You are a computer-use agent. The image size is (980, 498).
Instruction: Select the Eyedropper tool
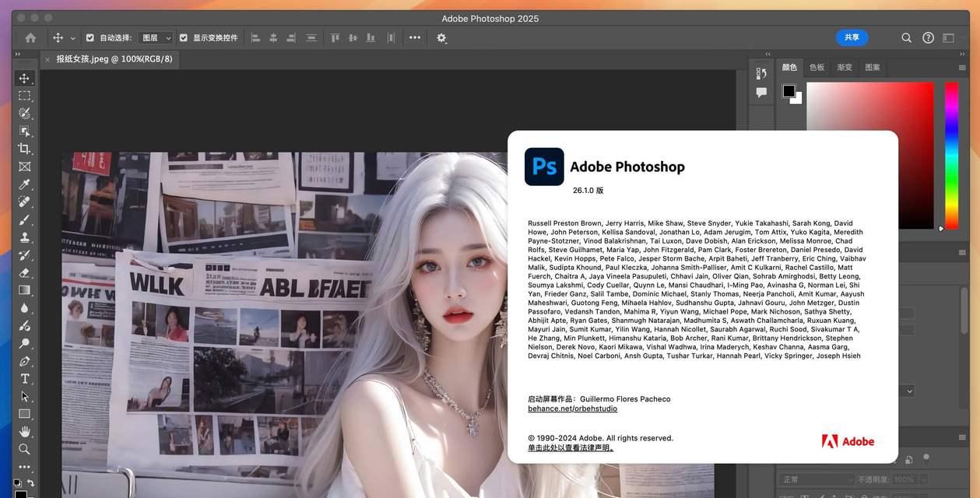pyautogui.click(x=24, y=184)
